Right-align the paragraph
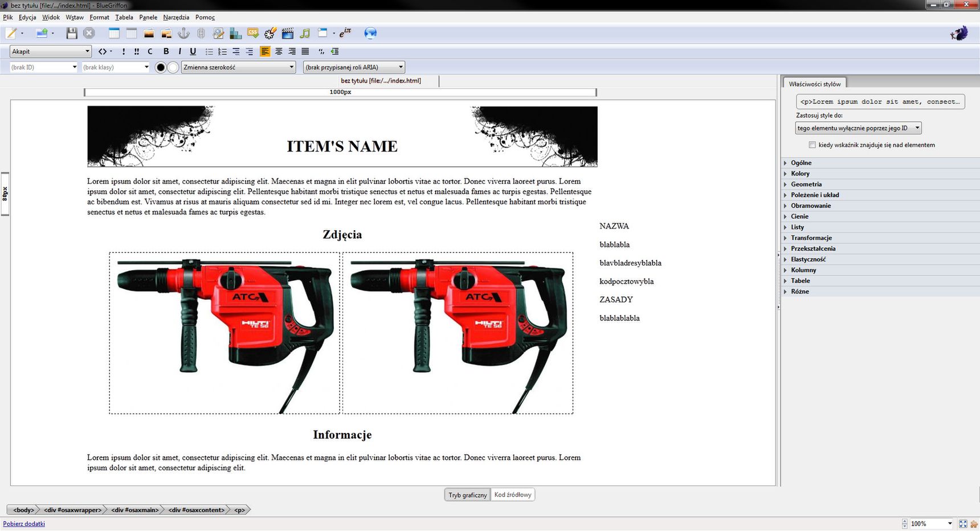 pyautogui.click(x=292, y=51)
